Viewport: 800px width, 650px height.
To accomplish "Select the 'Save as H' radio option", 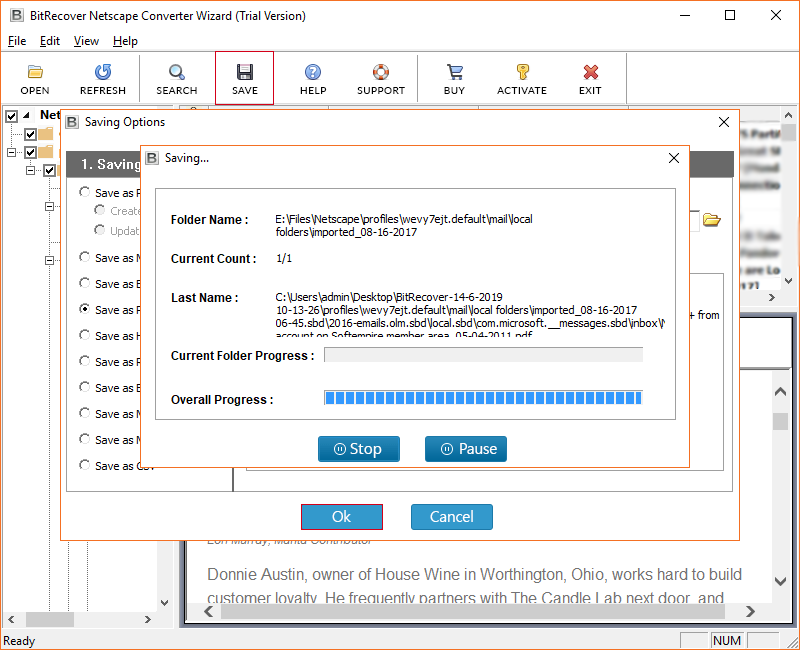I will [x=85, y=335].
